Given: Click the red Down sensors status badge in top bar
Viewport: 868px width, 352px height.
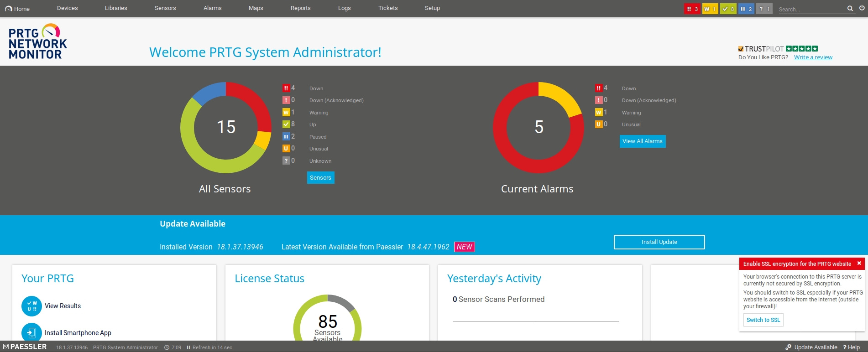Looking at the screenshot, I should pos(692,9).
